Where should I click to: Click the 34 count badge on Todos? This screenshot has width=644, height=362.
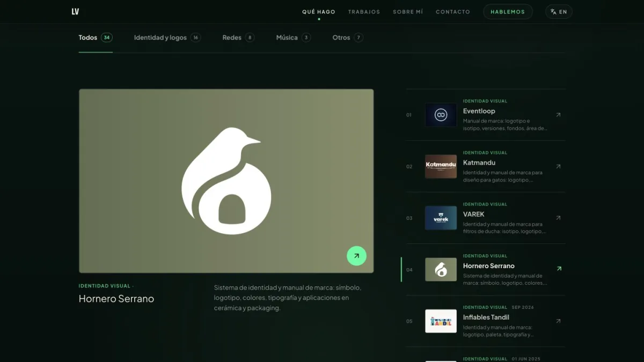click(x=107, y=38)
